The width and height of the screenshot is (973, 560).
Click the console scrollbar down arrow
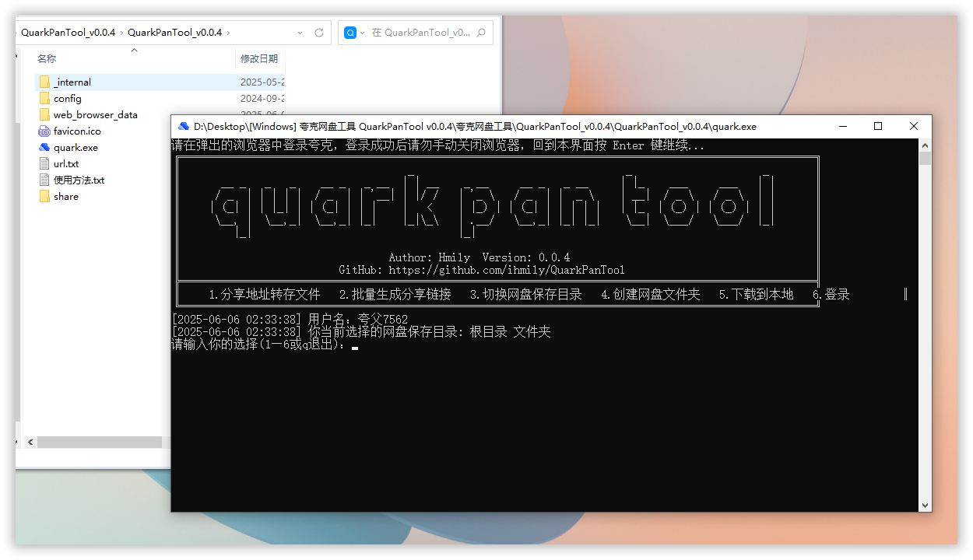[925, 506]
